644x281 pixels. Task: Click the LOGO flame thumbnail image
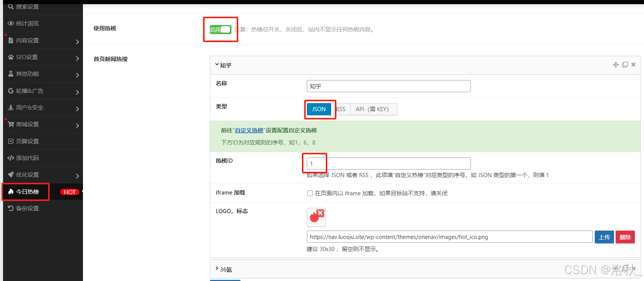click(315, 218)
